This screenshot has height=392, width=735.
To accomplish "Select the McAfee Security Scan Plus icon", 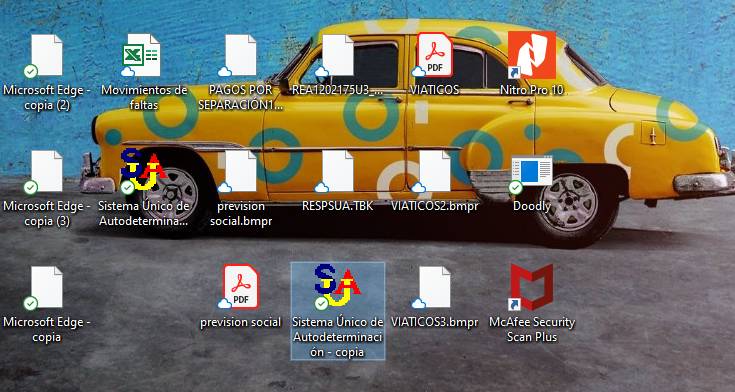I will coord(532,287).
